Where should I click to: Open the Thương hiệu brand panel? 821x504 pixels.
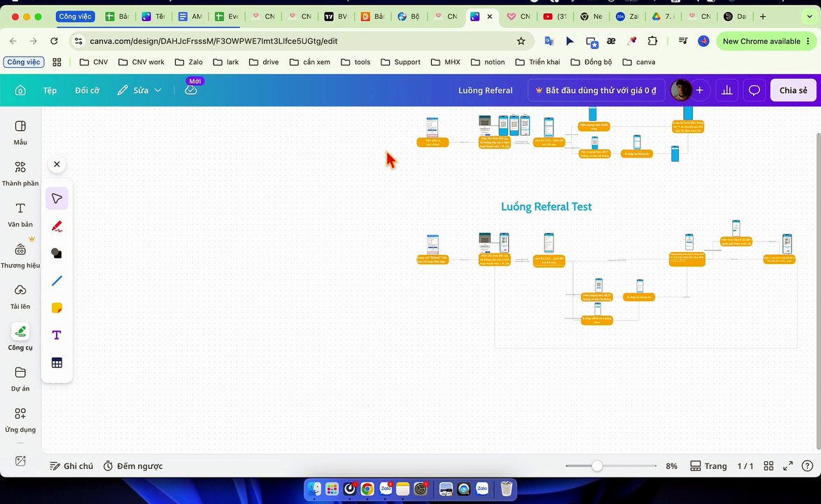pyautogui.click(x=20, y=255)
